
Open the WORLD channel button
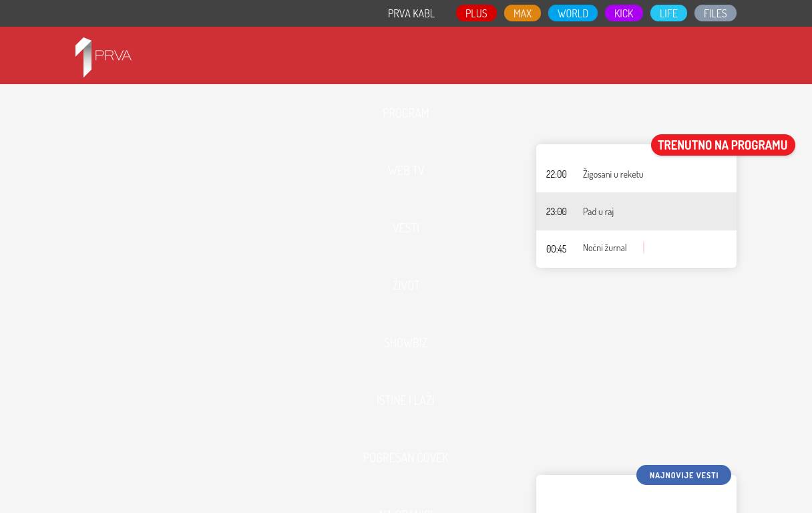[x=572, y=13]
